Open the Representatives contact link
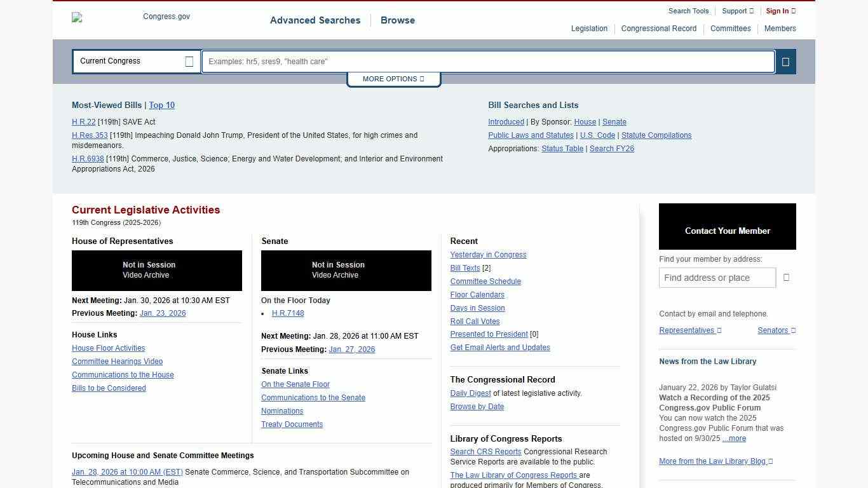The width and height of the screenshot is (868, 488). [689, 330]
